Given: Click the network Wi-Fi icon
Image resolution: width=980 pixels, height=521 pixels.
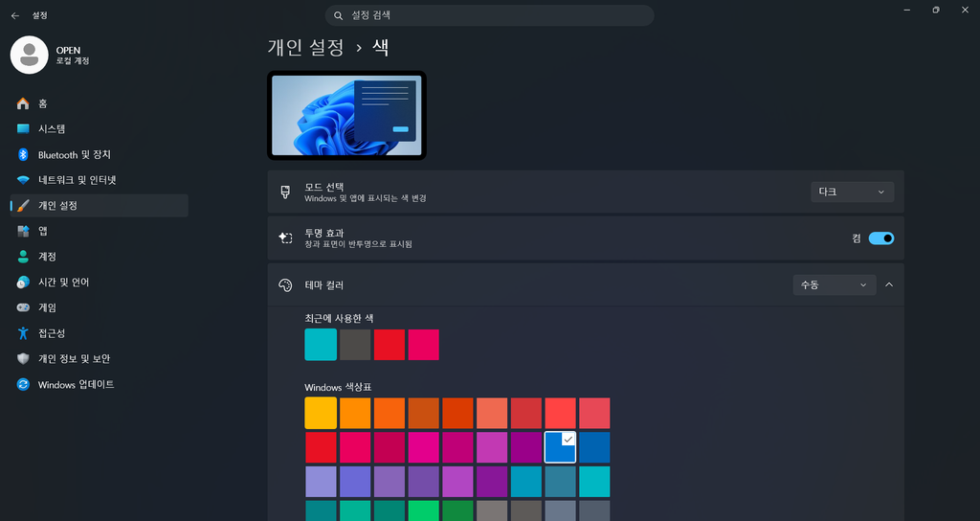Looking at the screenshot, I should [23, 180].
